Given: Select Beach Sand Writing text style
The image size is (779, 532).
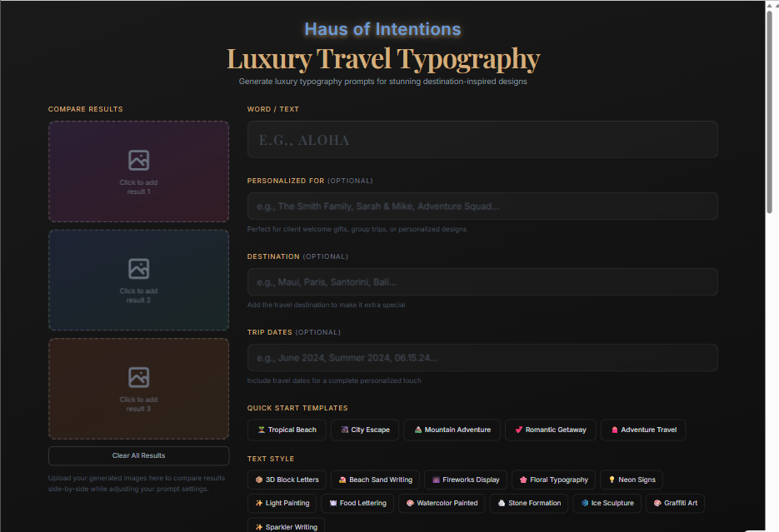Looking at the screenshot, I should (375, 480).
